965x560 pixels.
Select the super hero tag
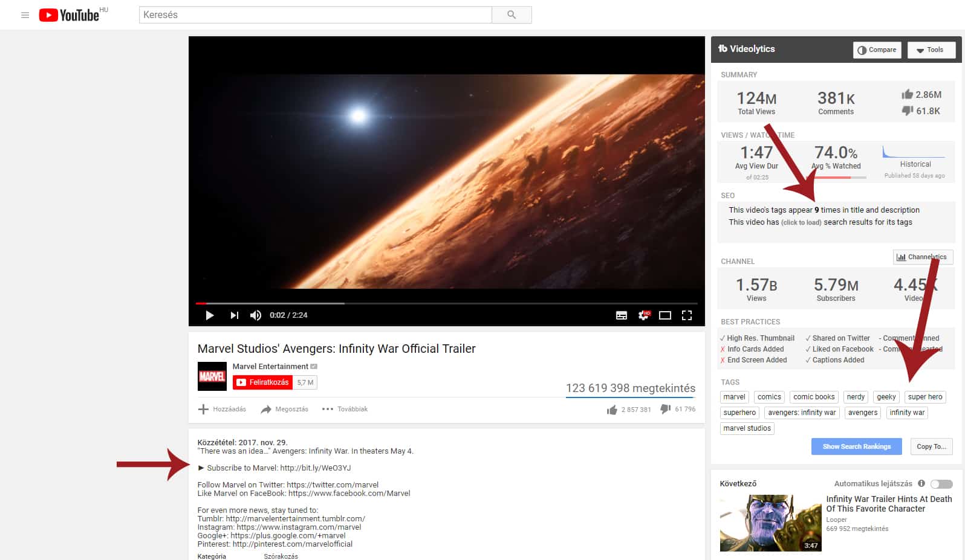925,397
